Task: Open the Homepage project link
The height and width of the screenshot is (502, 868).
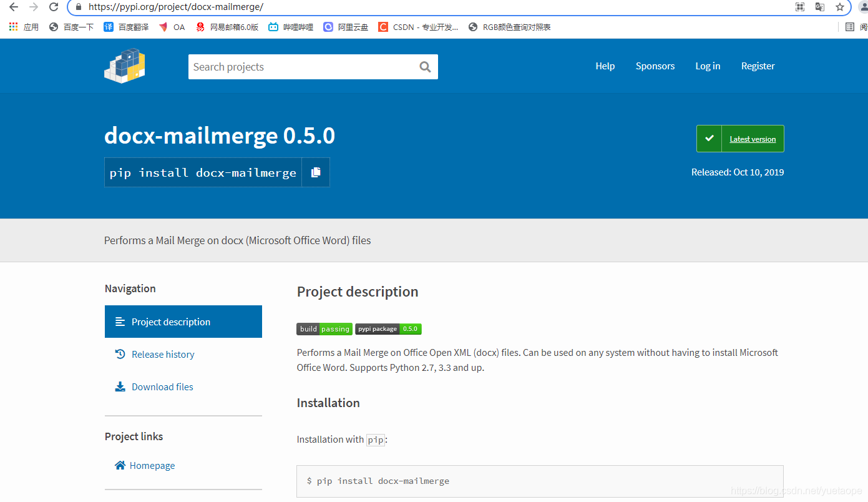Action: (x=152, y=465)
